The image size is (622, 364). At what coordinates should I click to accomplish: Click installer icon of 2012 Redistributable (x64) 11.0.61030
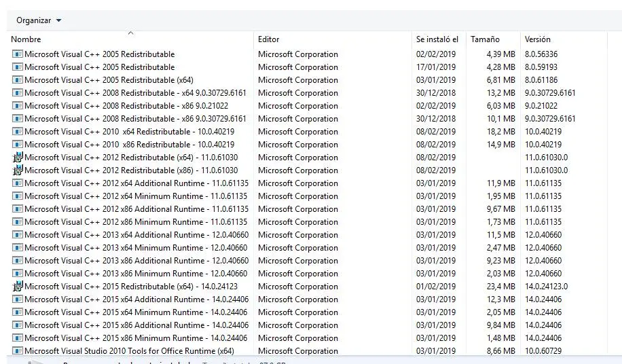pos(18,158)
